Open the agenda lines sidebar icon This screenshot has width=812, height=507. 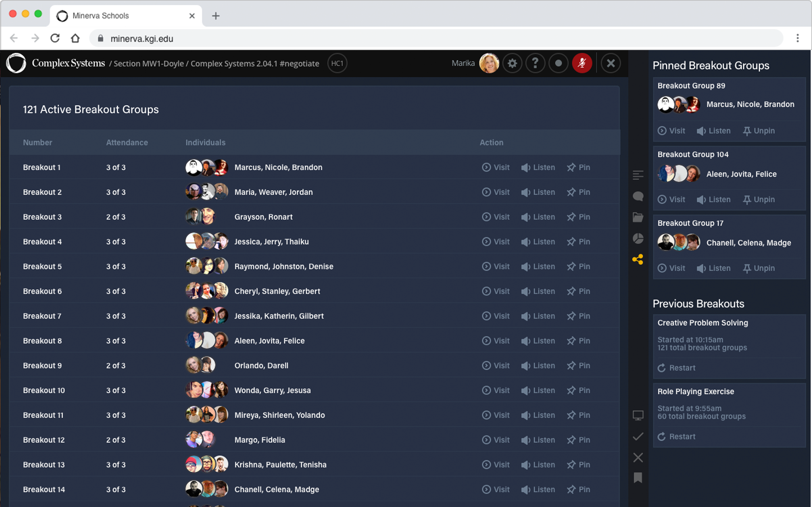(x=638, y=175)
